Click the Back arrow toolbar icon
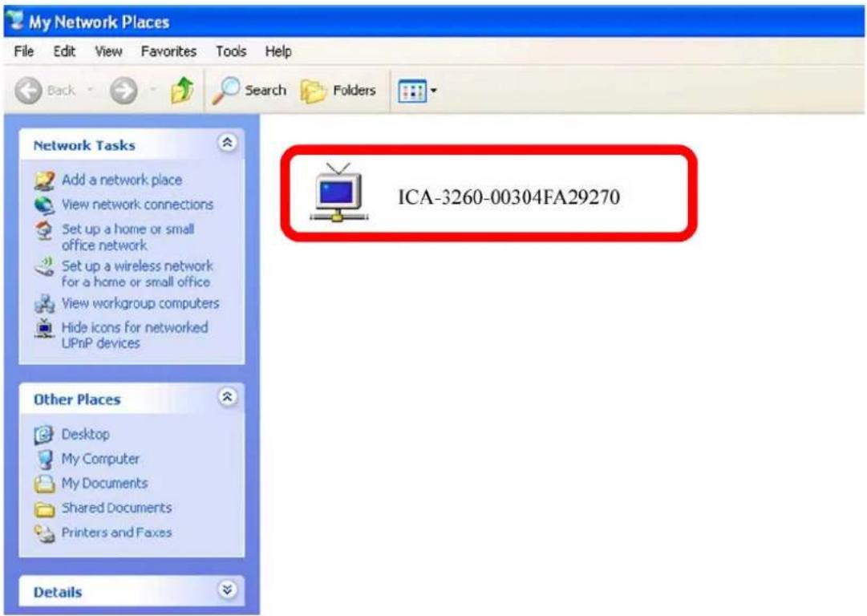The height and width of the screenshot is (616, 867). 28,90
